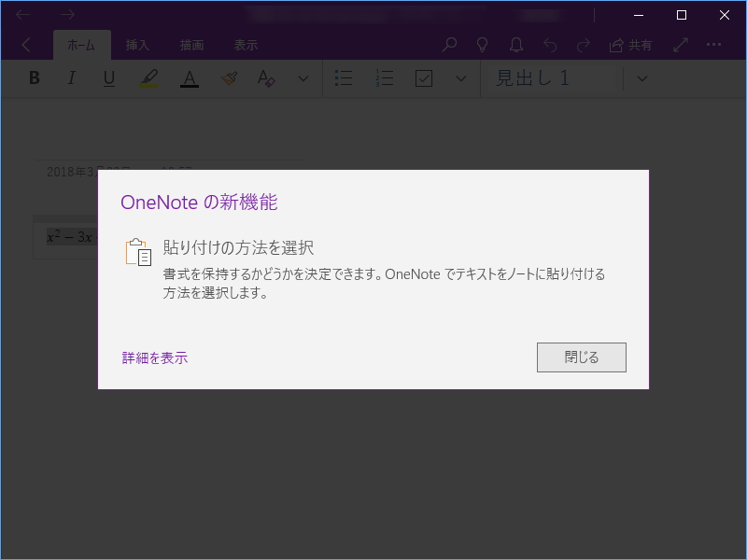The height and width of the screenshot is (560, 747).
Task: Toggle bold formatting
Action: click(x=34, y=78)
